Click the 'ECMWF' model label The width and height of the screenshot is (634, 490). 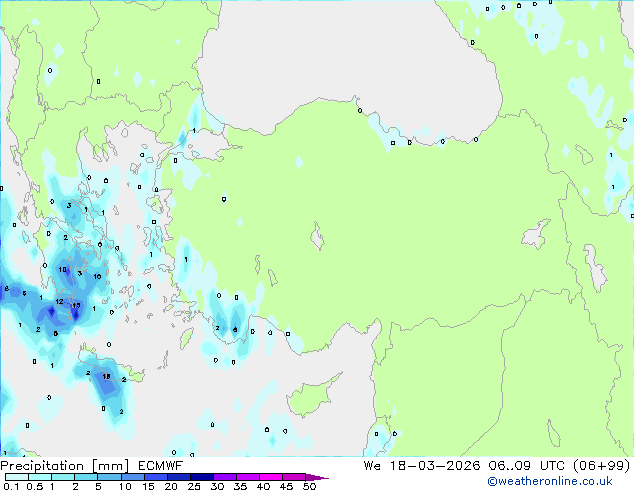(x=161, y=466)
